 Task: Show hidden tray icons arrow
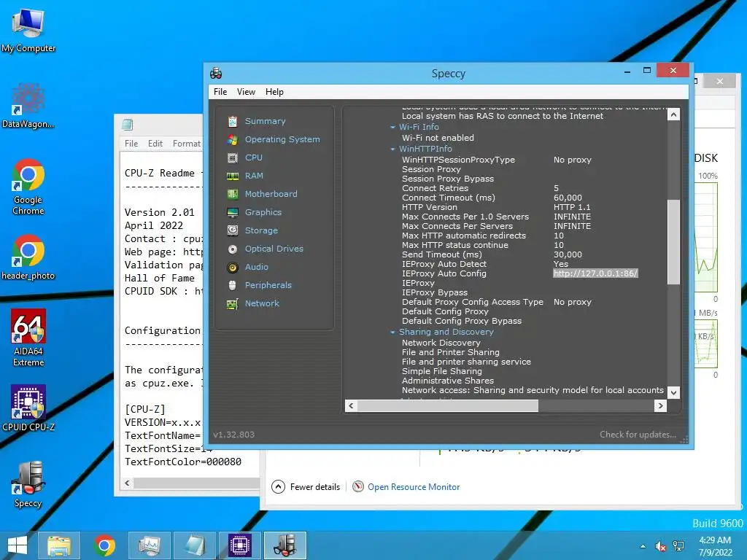tap(643, 546)
